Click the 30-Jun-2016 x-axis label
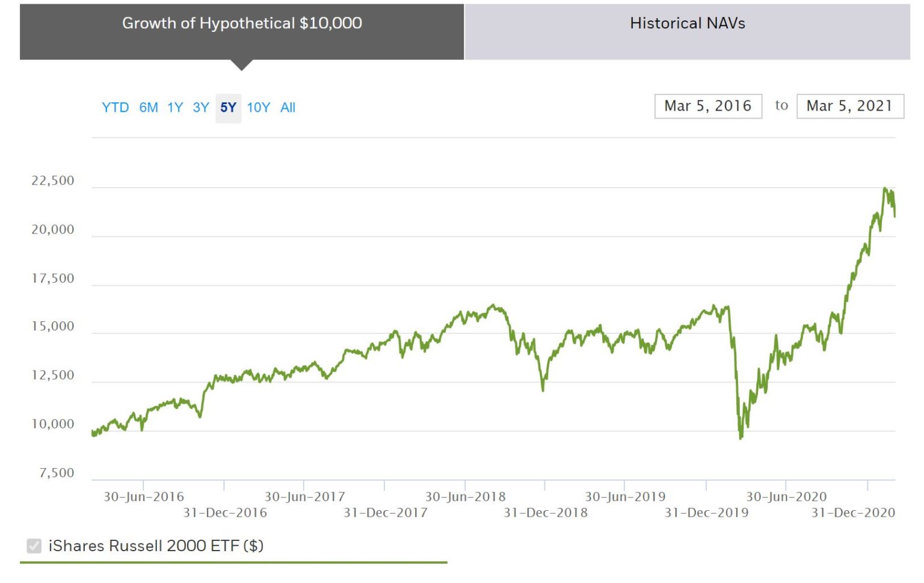This screenshot has width=924, height=583. [x=143, y=497]
